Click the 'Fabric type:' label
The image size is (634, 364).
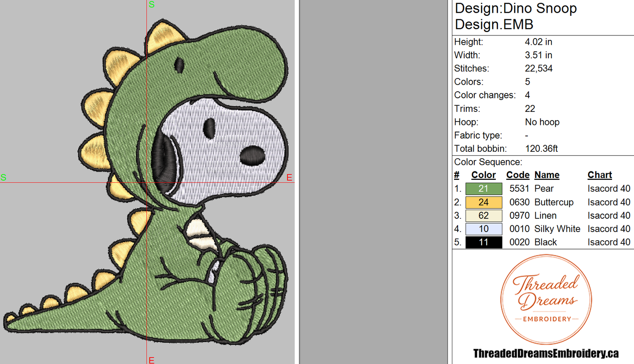pos(478,136)
